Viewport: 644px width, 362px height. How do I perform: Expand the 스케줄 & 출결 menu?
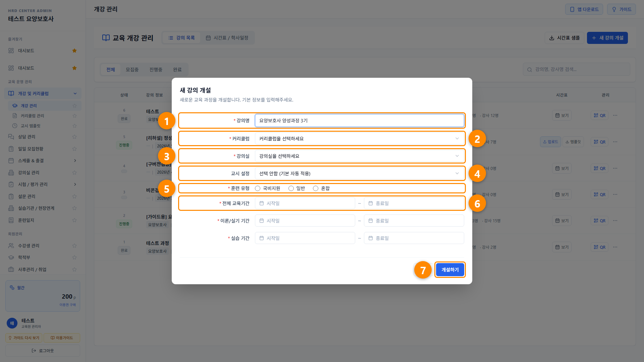pyautogui.click(x=43, y=161)
